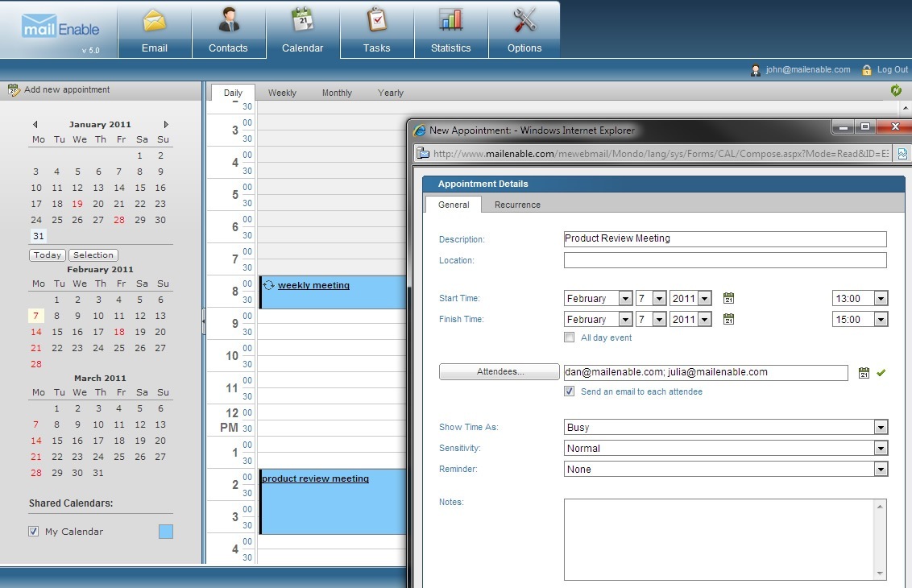Image resolution: width=912 pixels, height=588 pixels.
Task: Click the Selection button
Action: point(93,255)
